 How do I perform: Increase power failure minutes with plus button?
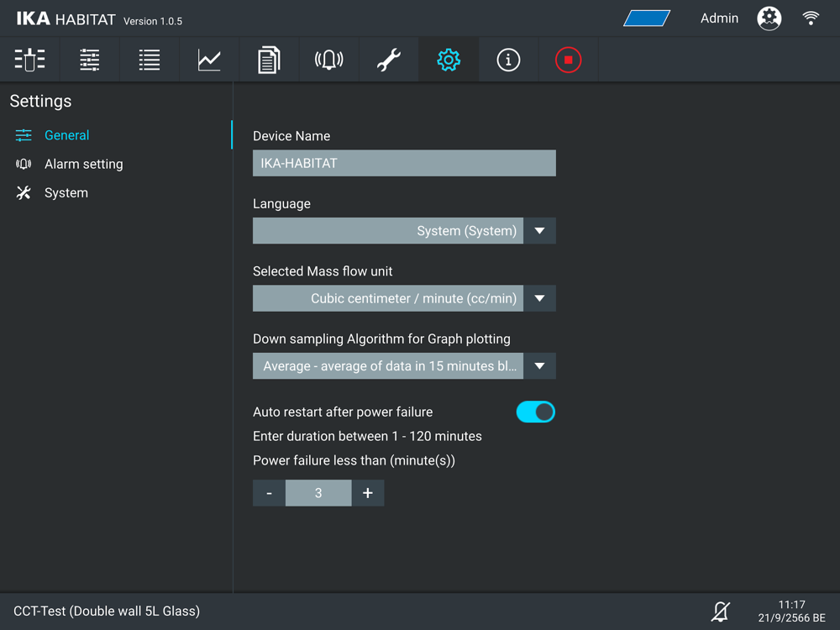click(368, 493)
